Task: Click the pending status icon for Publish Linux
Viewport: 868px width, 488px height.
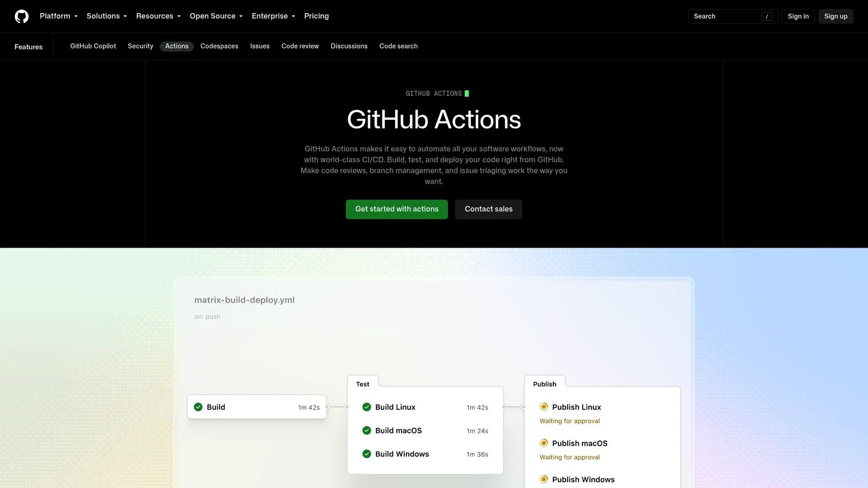Action: [x=544, y=407]
